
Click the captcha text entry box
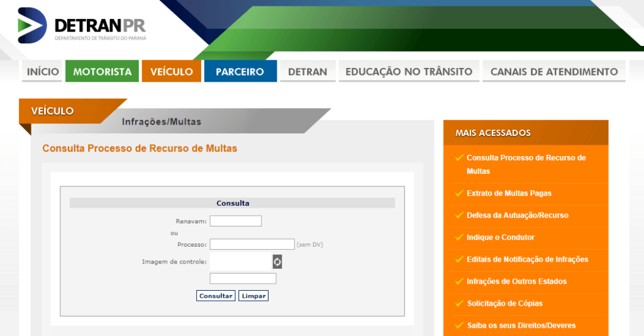243,278
